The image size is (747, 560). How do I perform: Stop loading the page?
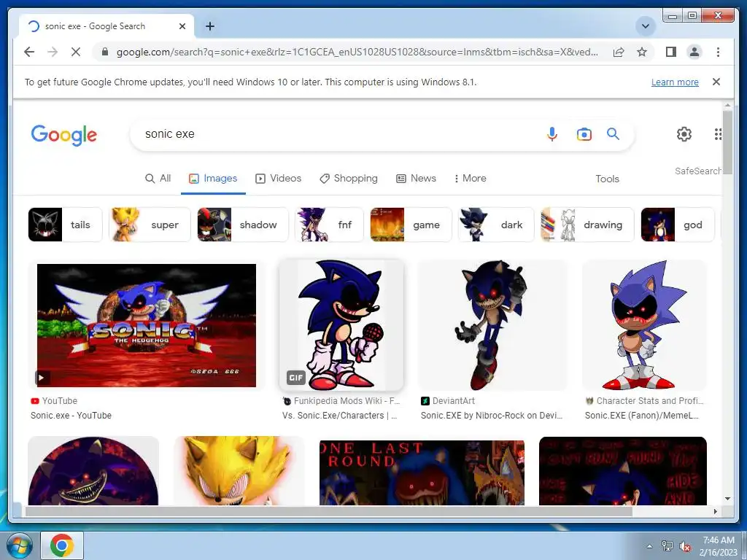coord(76,52)
